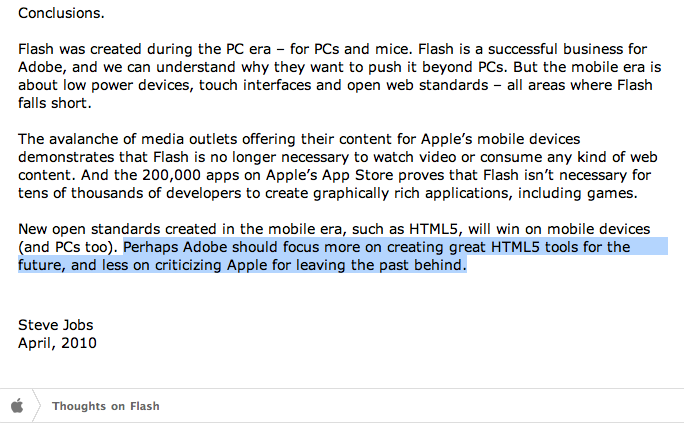684x429 pixels.
Task: Click the phrase falls short.
Action: (55, 103)
